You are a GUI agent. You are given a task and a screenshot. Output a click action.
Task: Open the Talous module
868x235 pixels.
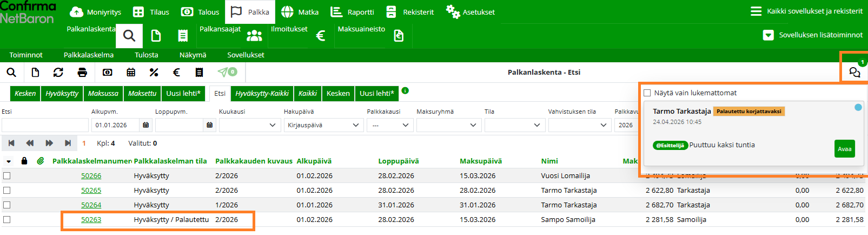pos(200,12)
